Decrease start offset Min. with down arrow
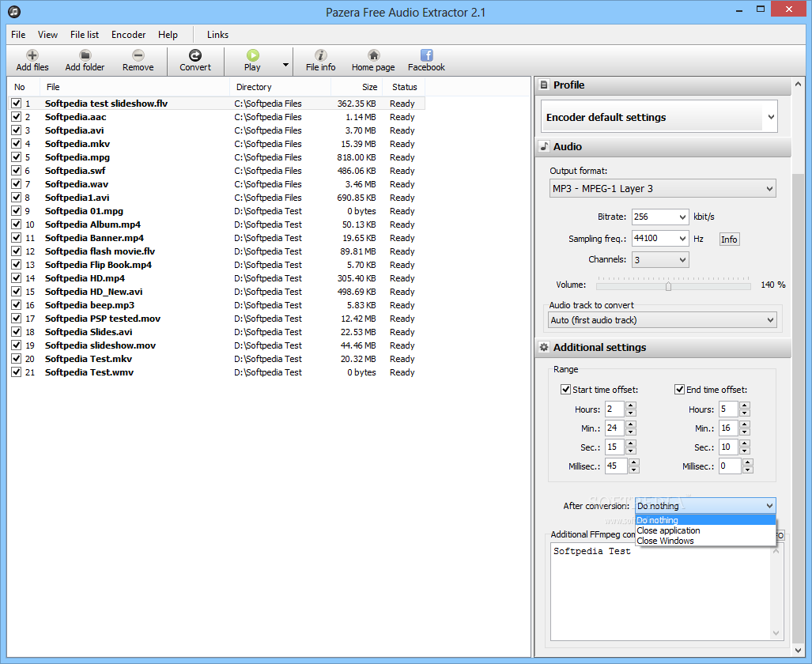The width and height of the screenshot is (812, 664). click(631, 432)
